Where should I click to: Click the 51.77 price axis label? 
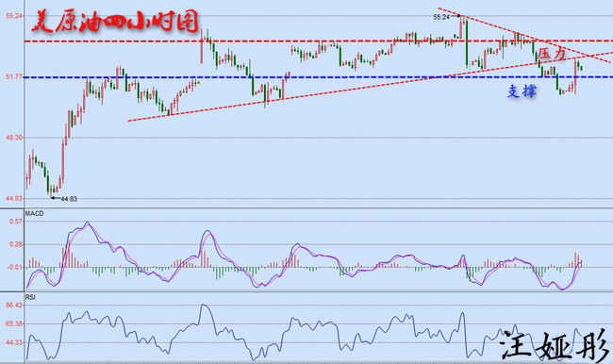tap(14, 77)
